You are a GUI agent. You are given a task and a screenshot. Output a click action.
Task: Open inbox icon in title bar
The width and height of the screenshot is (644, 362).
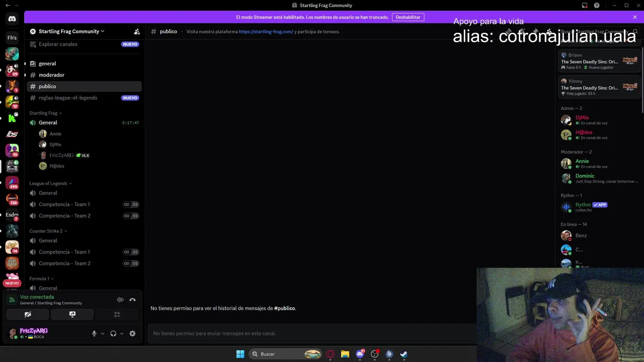click(x=585, y=6)
